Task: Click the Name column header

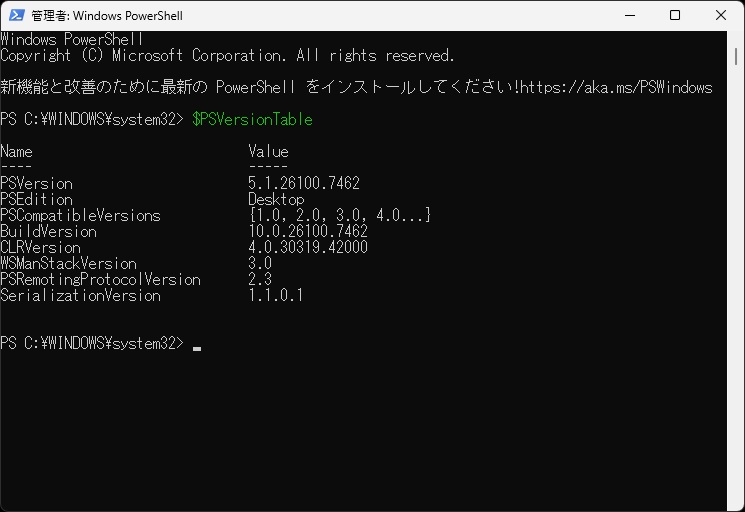Action: point(16,152)
